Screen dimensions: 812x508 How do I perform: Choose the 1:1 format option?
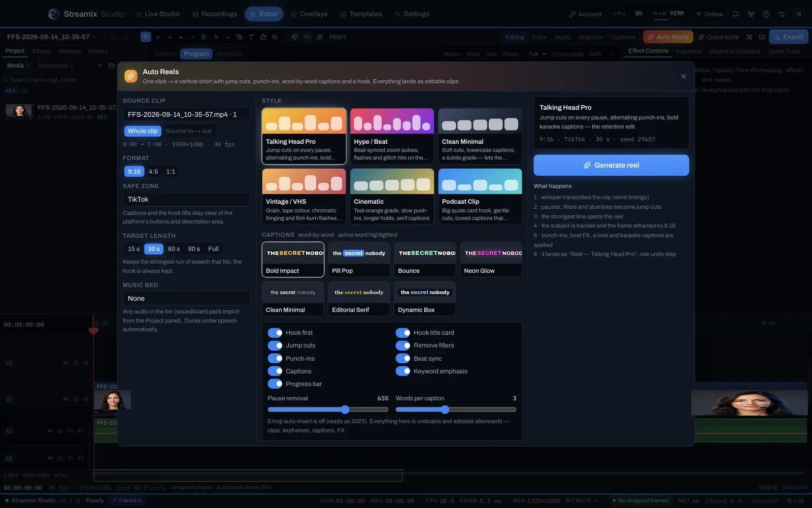pos(171,172)
